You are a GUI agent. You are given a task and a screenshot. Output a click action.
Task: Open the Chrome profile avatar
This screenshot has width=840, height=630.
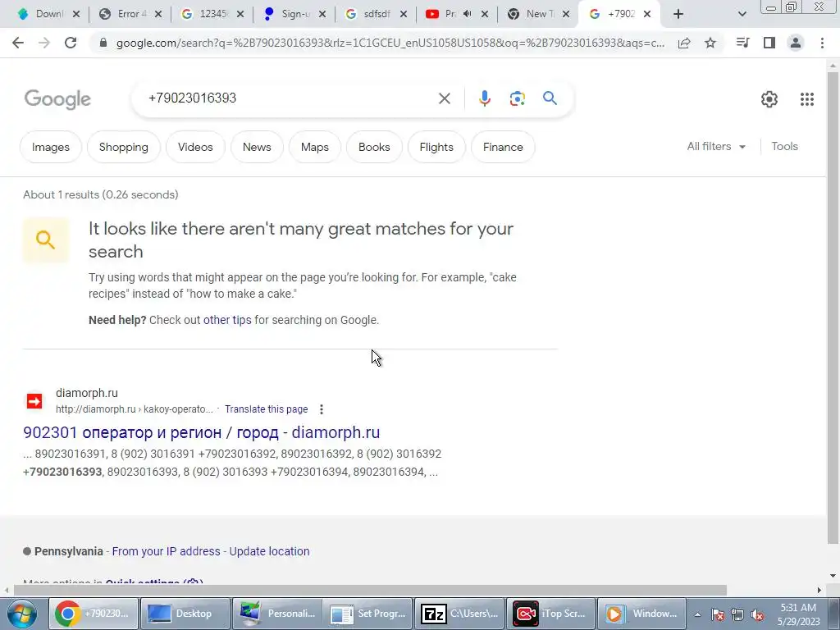click(x=796, y=43)
